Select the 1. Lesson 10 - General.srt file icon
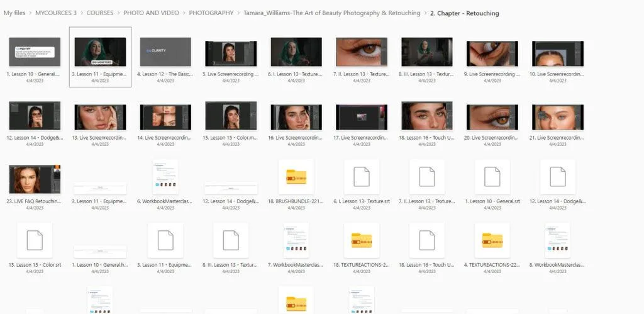The width and height of the screenshot is (644, 314). coord(492,177)
